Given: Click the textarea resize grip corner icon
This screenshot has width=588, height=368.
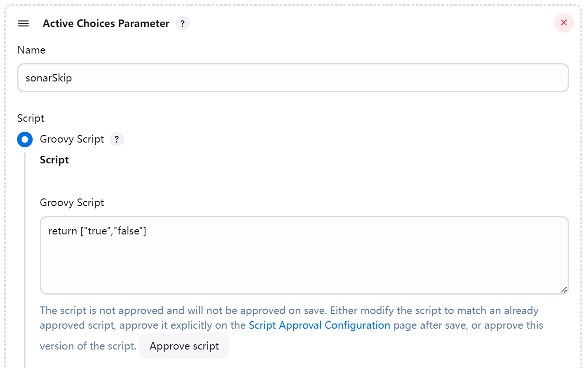Looking at the screenshot, I should point(563,289).
